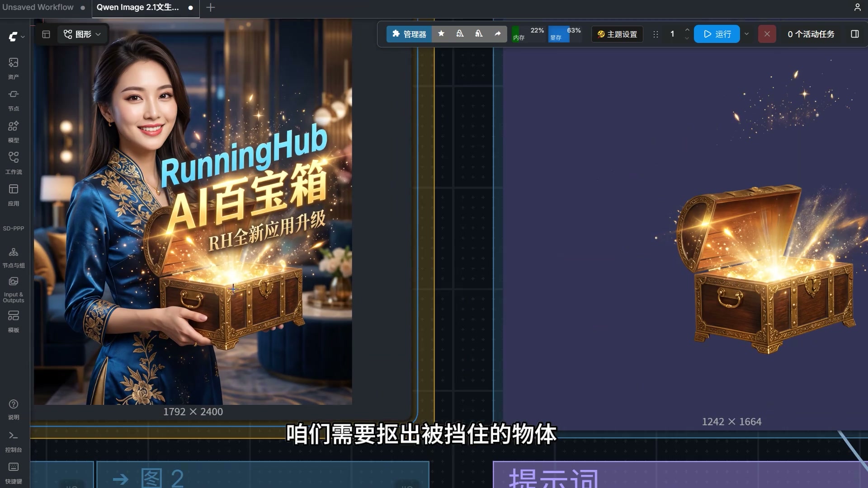Switch to the Qwen Image 2.1文生 tab
The width and height of the screenshot is (868, 488).
(x=145, y=8)
